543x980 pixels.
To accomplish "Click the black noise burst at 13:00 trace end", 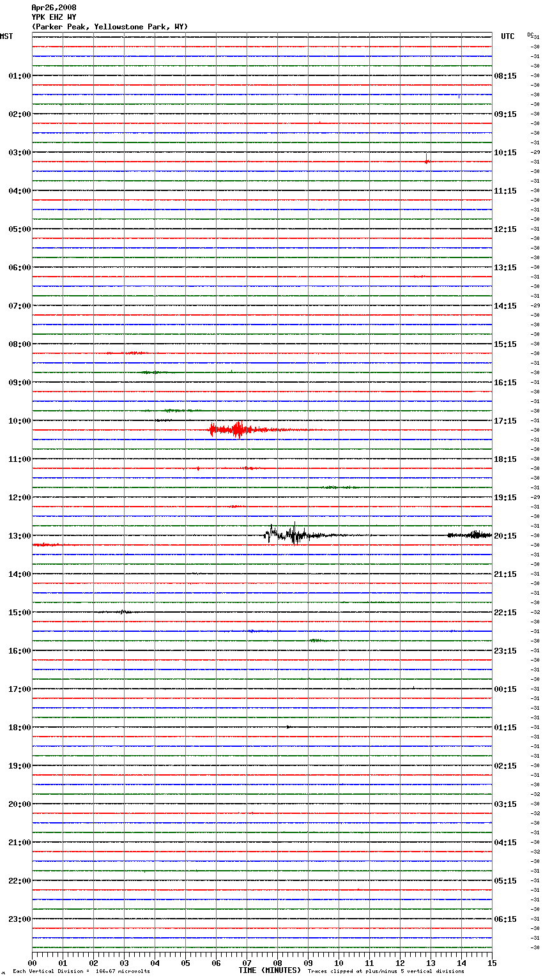I will pos(470,535).
